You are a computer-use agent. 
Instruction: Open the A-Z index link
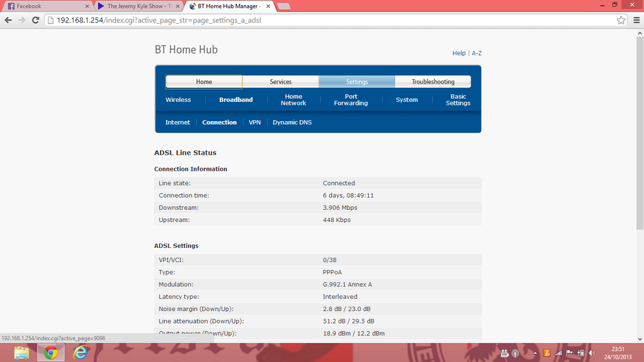pos(476,53)
